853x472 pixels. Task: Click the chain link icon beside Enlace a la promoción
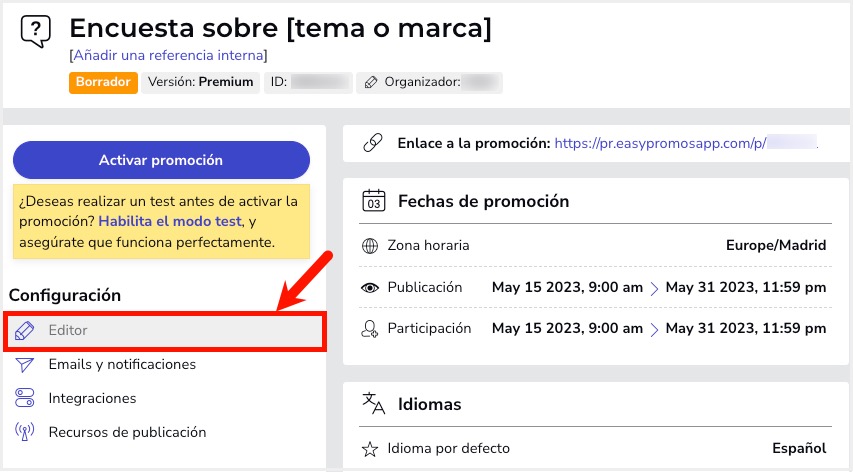click(x=373, y=143)
